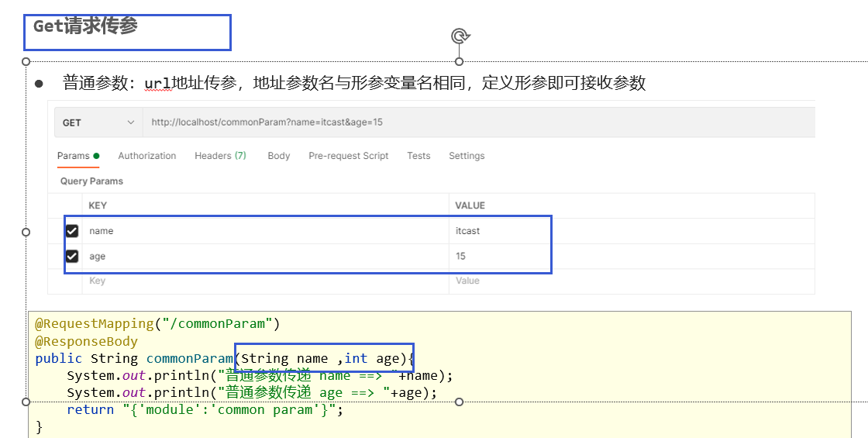Click the println line printing age
868x438 pixels.
(252, 392)
